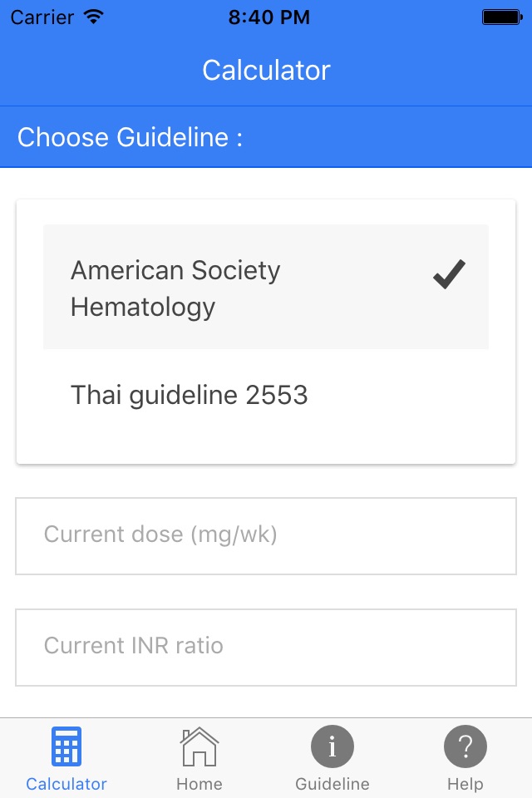The height and width of the screenshot is (798, 532).
Task: Switch to the Home tab label
Action: [x=199, y=784]
